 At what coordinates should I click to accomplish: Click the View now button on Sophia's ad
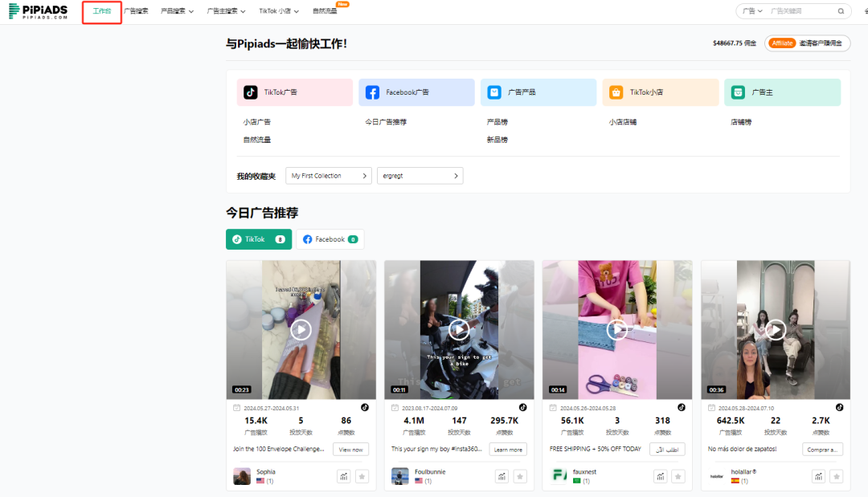[350, 449]
